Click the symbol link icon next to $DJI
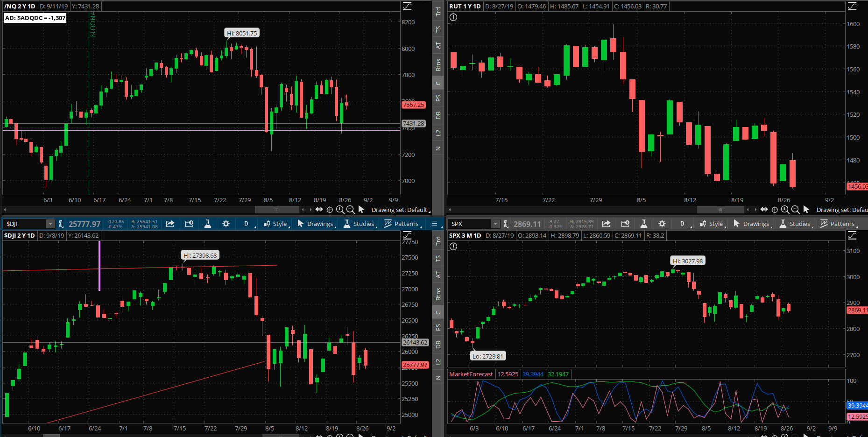 point(61,224)
